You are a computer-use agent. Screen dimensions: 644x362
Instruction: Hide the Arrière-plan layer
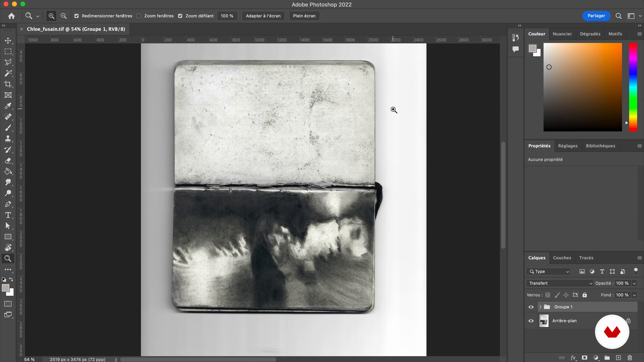coord(531,321)
